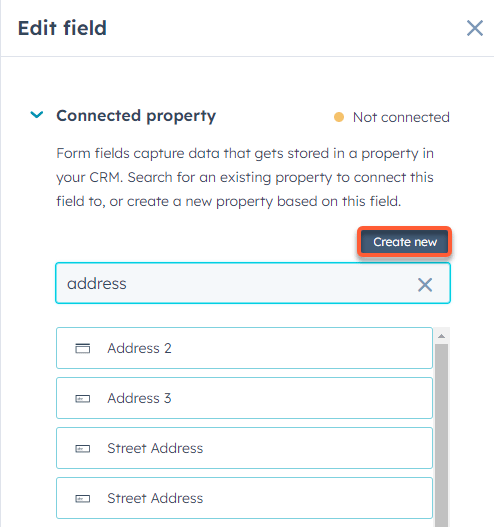Collapse the Connected property section chevron
This screenshot has height=527, width=494.
tap(37, 115)
